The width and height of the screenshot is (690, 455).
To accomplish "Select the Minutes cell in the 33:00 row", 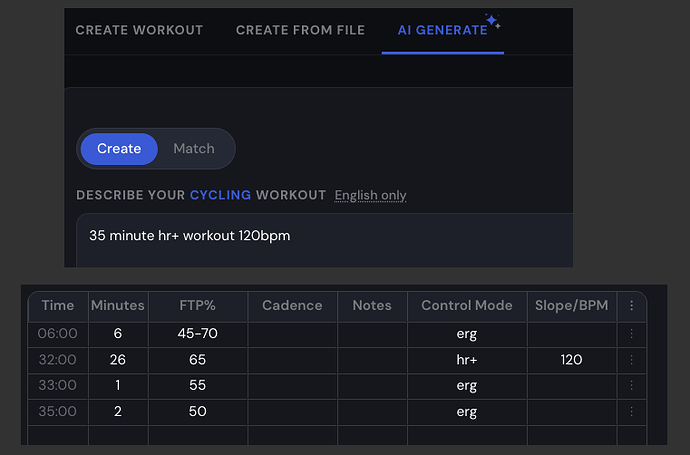I will click(x=118, y=385).
